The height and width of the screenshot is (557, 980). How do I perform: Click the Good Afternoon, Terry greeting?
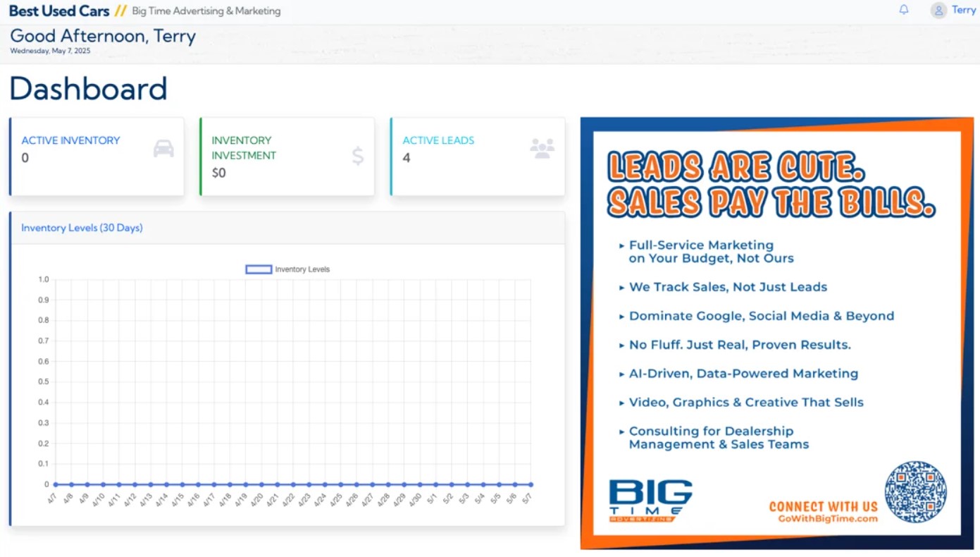click(103, 36)
